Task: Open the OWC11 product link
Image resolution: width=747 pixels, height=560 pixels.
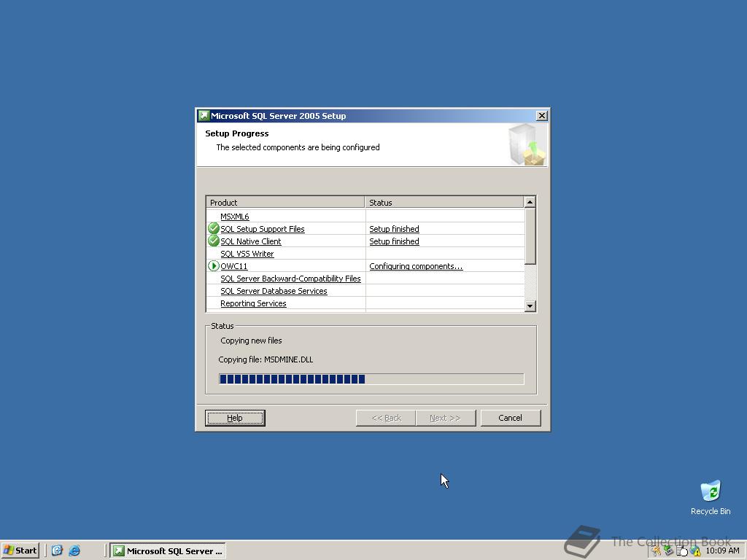Action: pos(234,266)
